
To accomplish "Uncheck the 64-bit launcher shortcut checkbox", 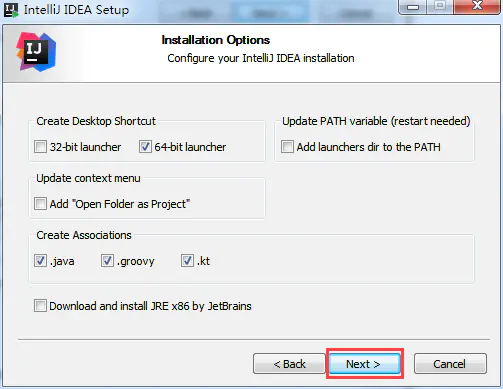I will 145,147.
